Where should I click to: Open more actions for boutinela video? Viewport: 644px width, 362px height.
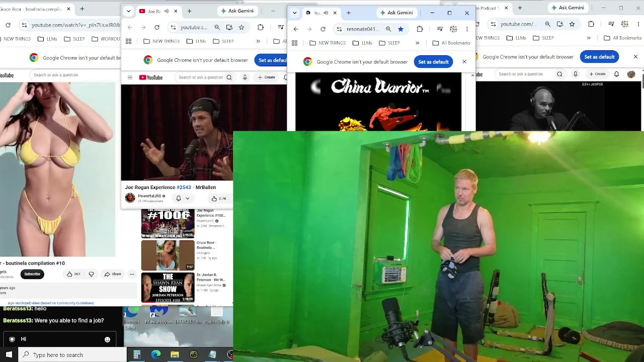(132, 274)
